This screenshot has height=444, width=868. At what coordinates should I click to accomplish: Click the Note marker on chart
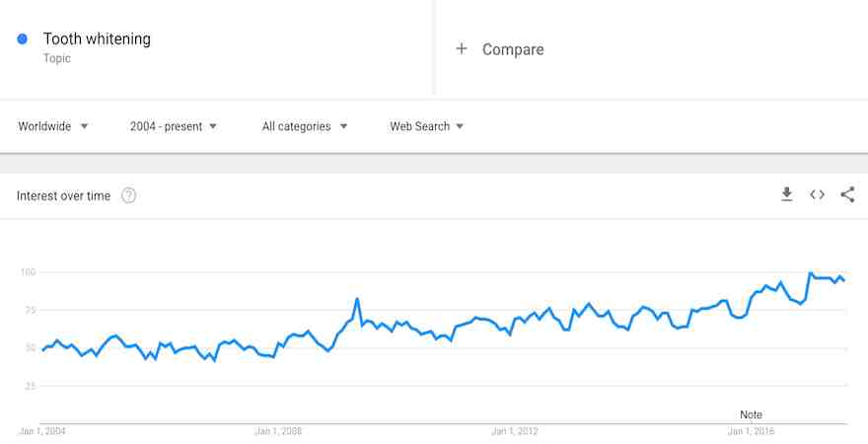752,414
